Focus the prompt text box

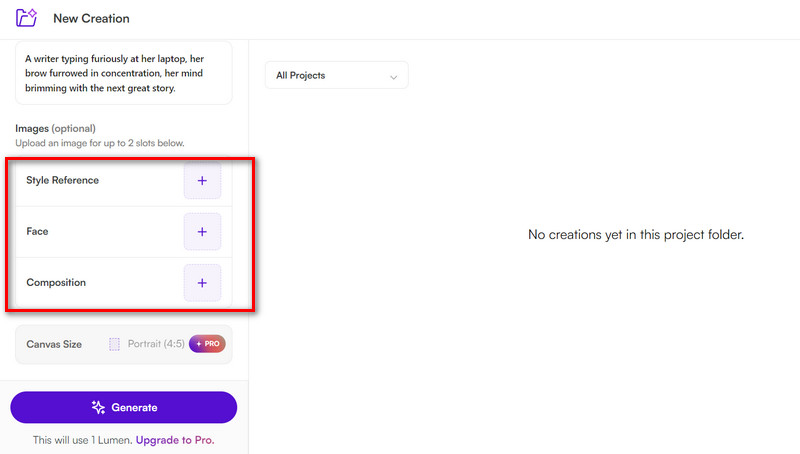click(x=124, y=73)
